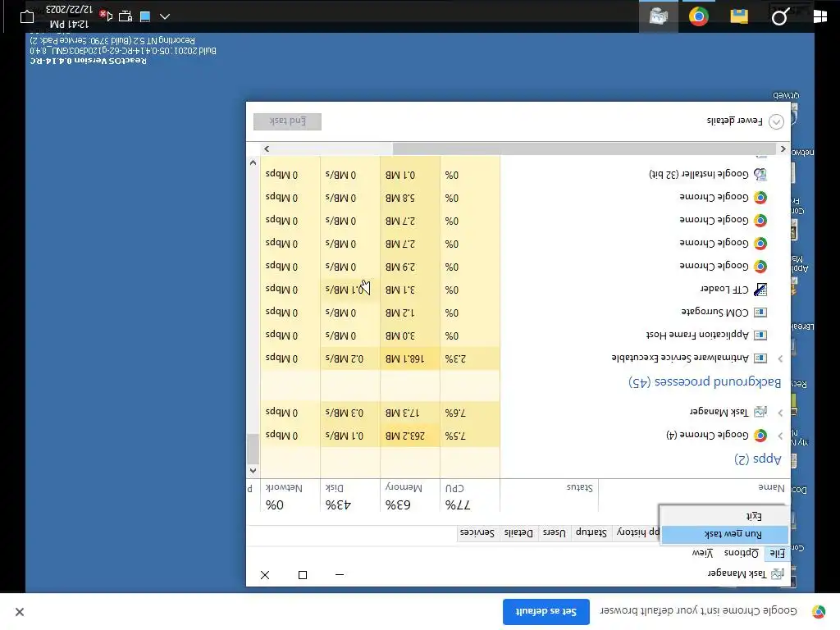
Task: Click the Antimalware Service Executable icon
Action: coord(760,358)
